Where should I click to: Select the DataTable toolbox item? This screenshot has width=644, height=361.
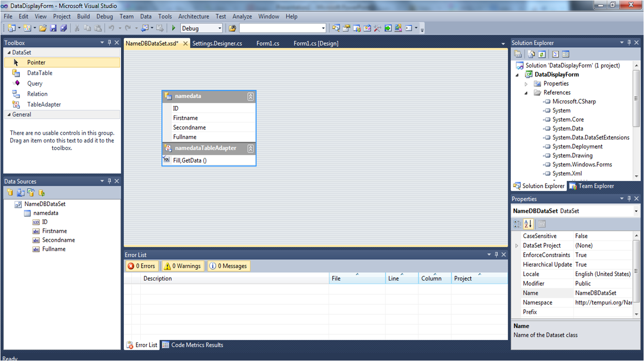(x=62, y=73)
